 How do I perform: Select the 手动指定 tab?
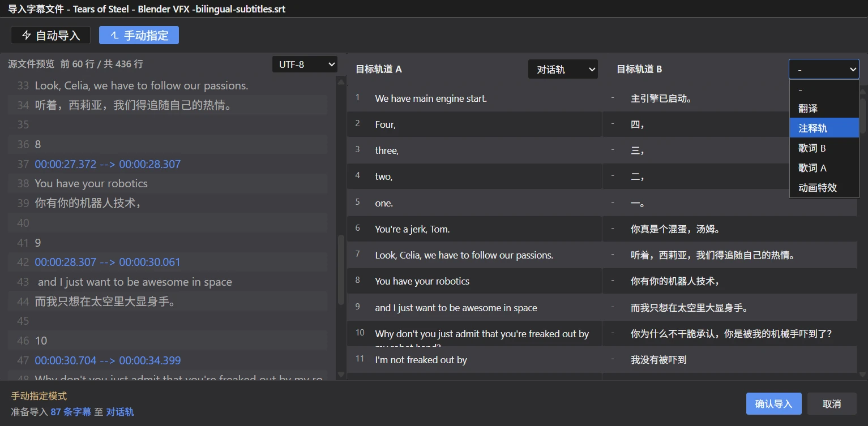point(139,35)
